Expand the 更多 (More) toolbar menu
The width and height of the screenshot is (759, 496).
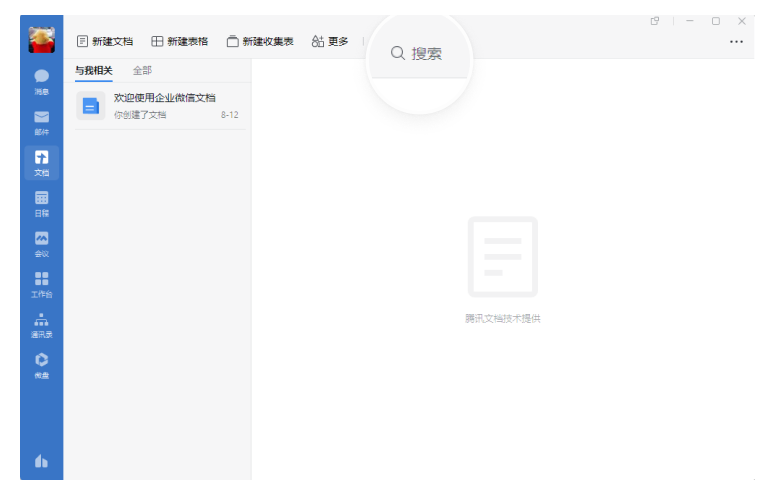[x=330, y=41]
